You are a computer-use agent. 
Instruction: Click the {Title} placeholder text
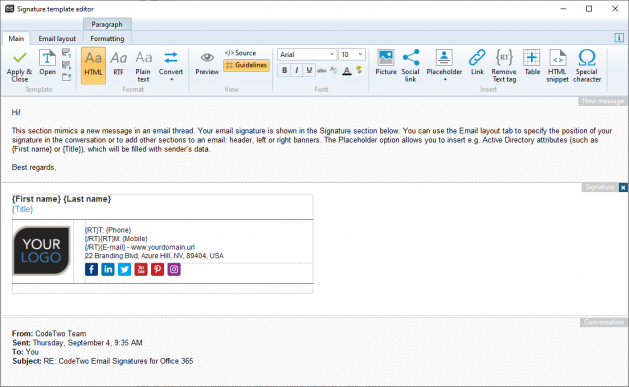click(22, 209)
